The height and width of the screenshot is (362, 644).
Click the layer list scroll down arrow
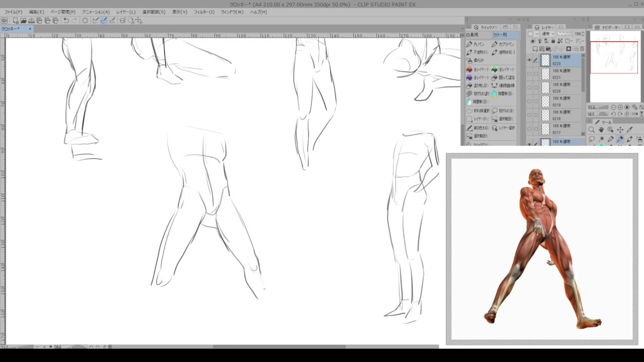(x=584, y=133)
